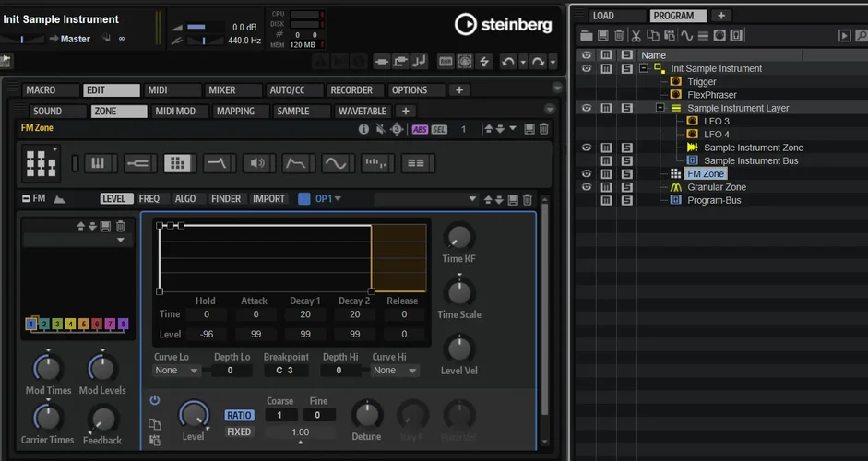Toggle visibility eye of Granular Zone

click(586, 187)
